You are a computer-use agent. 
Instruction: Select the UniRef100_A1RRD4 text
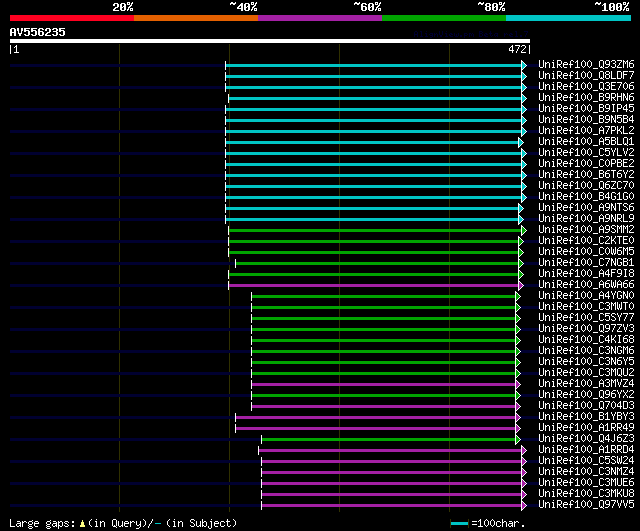click(x=586, y=450)
